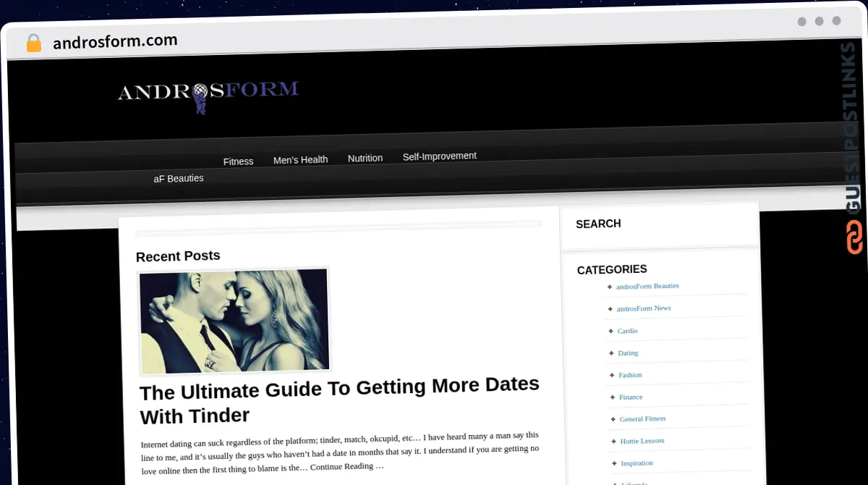
Task: Click the bullet icon beside Finance
Action: (x=613, y=397)
